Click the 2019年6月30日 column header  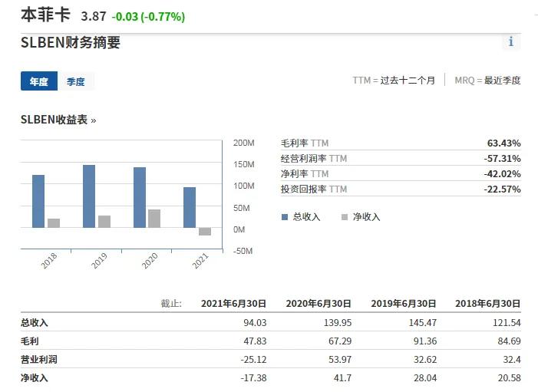click(404, 304)
